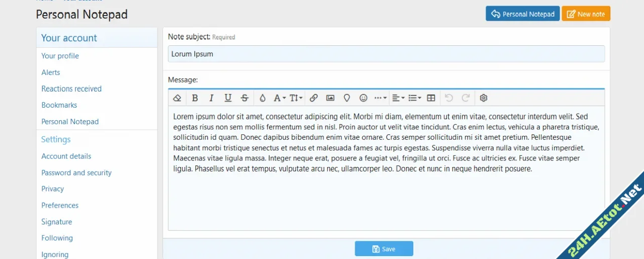The image size is (644, 259).
Task: Open Ignoring in the sidebar
Action: pos(55,254)
